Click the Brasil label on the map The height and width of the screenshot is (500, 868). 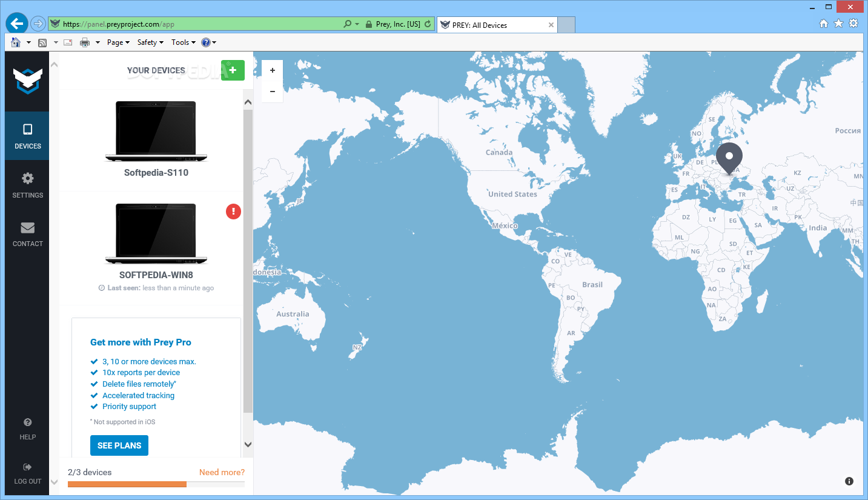pos(592,285)
